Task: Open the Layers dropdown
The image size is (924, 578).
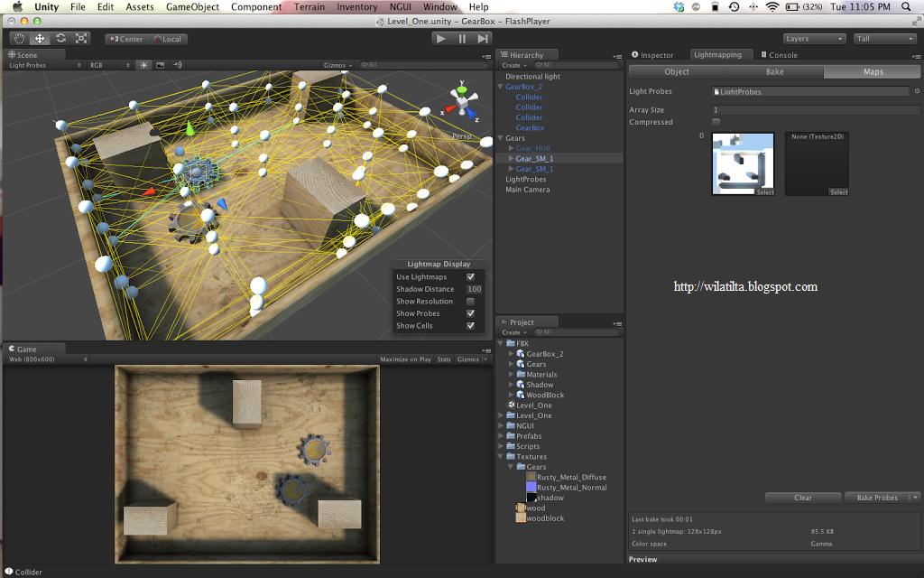Action: [x=814, y=38]
